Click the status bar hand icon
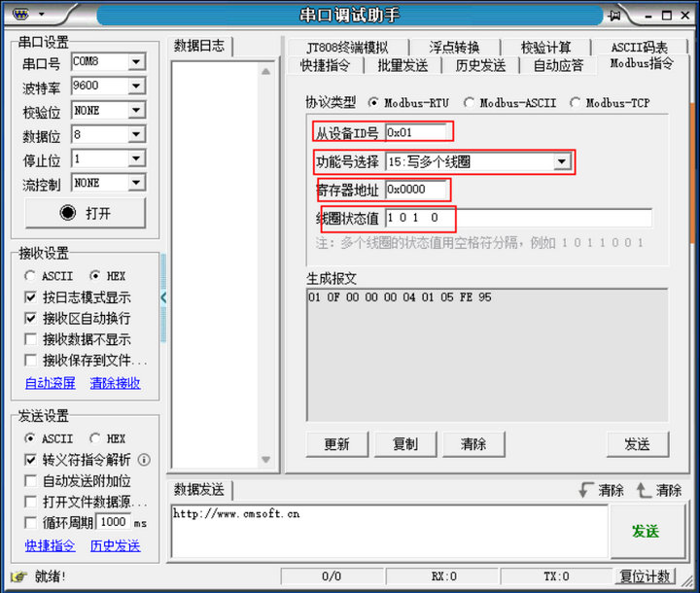The image size is (700, 593). [x=18, y=576]
